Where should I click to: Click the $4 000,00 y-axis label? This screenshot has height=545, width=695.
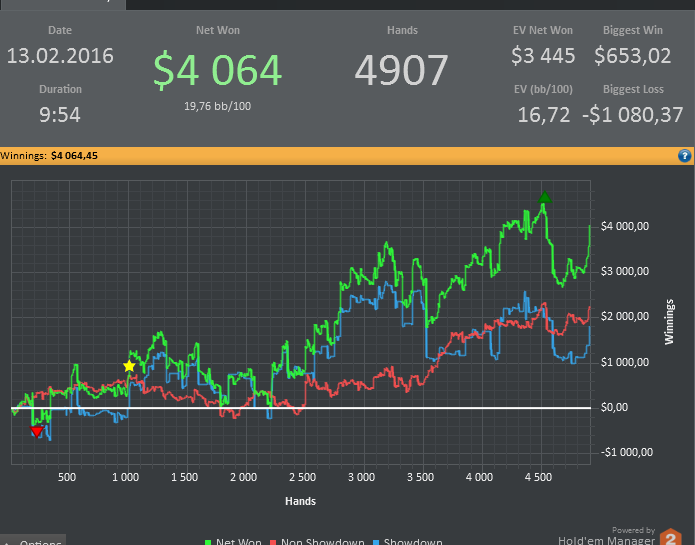[625, 226]
